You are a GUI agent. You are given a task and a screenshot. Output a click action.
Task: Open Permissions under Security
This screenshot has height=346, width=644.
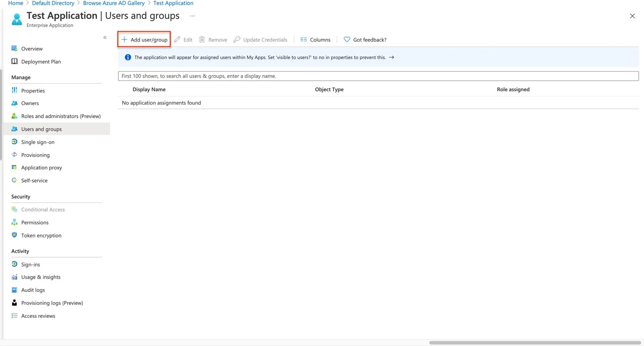pos(35,223)
